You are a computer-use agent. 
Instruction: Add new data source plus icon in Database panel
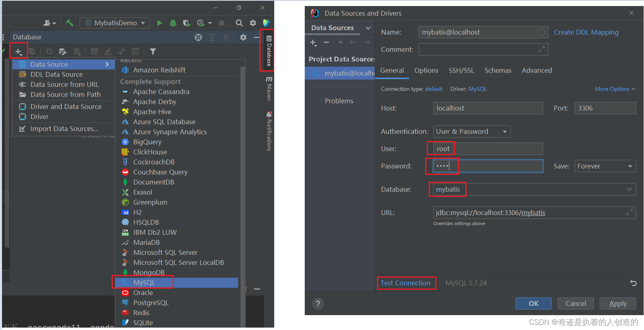point(18,51)
